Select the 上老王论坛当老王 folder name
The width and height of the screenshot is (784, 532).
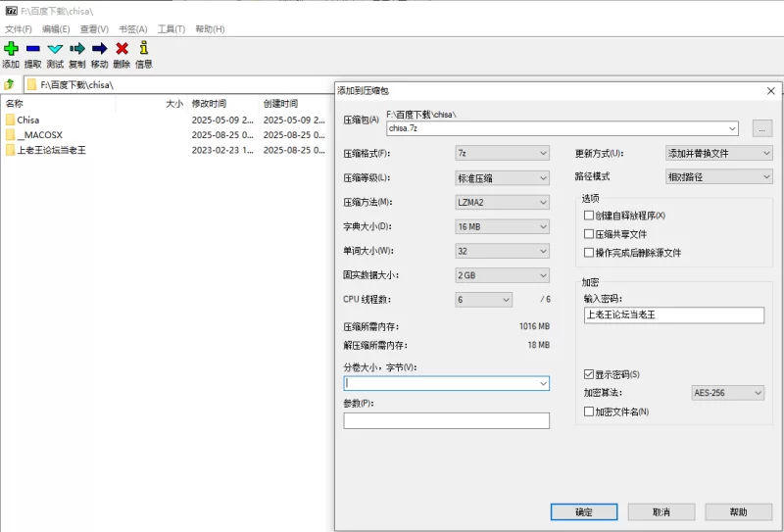(52, 150)
